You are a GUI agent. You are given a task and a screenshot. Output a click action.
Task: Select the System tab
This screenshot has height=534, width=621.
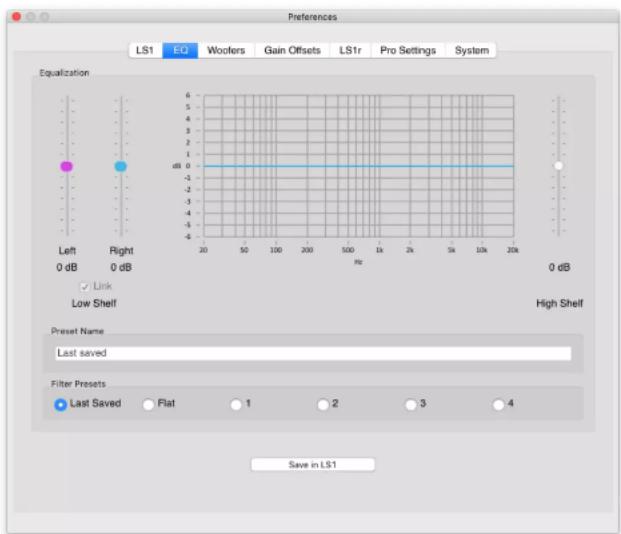pyautogui.click(x=471, y=50)
